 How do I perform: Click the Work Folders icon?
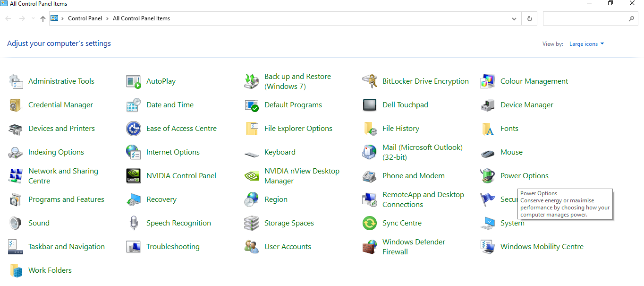[x=16, y=270]
